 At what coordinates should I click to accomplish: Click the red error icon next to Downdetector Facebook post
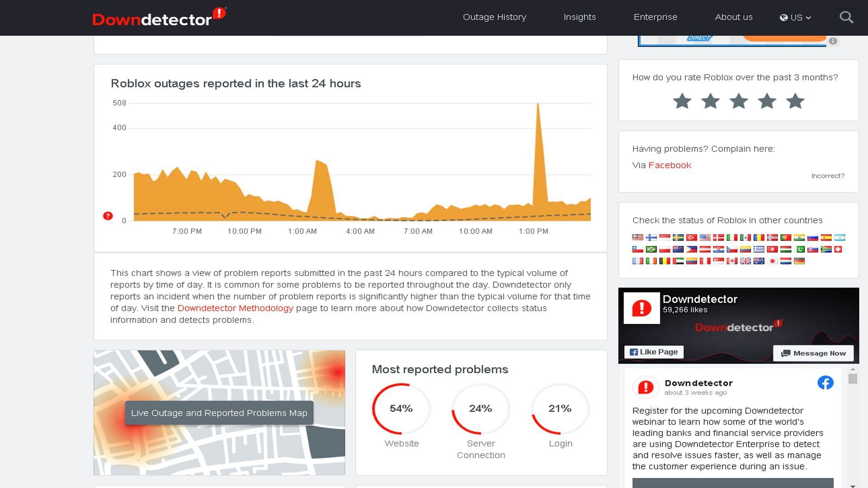pyautogui.click(x=645, y=387)
